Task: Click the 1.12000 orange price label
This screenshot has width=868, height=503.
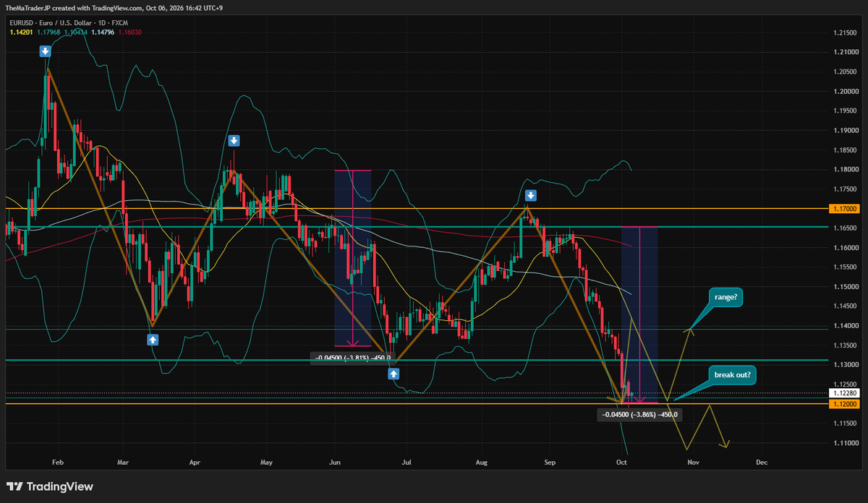Action: [x=843, y=403]
